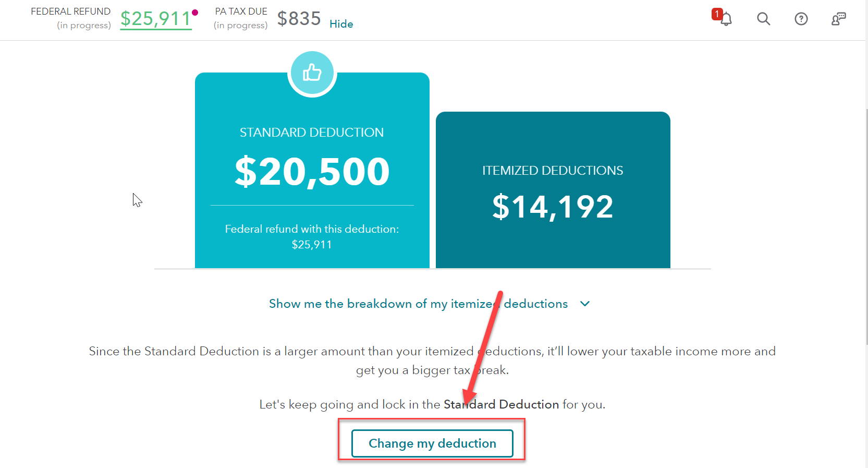Image resolution: width=868 pixels, height=468 pixels.
Task: Click the $20,500 standard deduction amount
Action: pos(312,172)
